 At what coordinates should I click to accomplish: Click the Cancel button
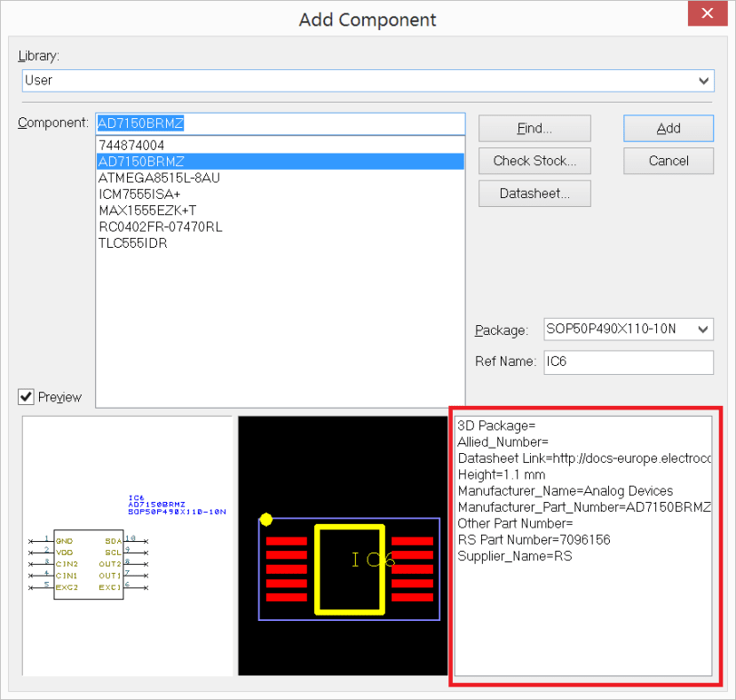pos(669,161)
